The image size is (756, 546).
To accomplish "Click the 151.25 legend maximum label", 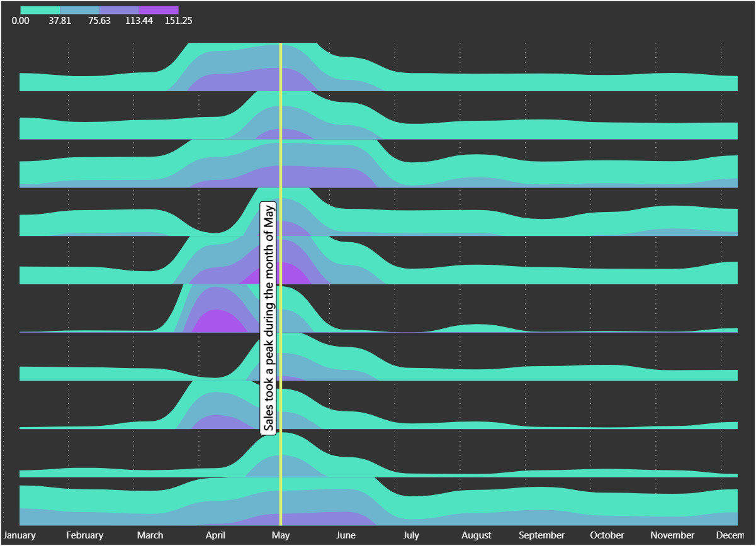I will pyautogui.click(x=178, y=21).
